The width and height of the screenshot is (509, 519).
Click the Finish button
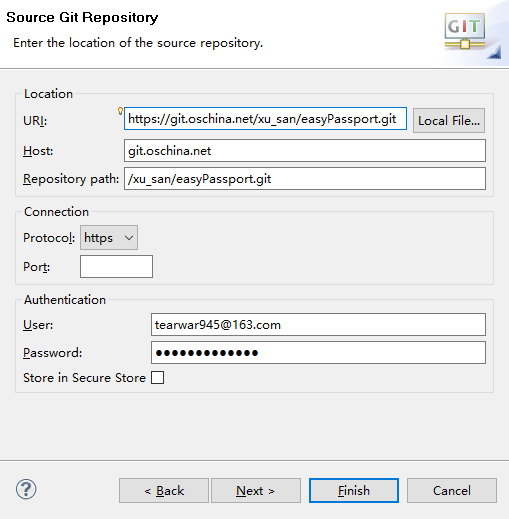coord(354,491)
